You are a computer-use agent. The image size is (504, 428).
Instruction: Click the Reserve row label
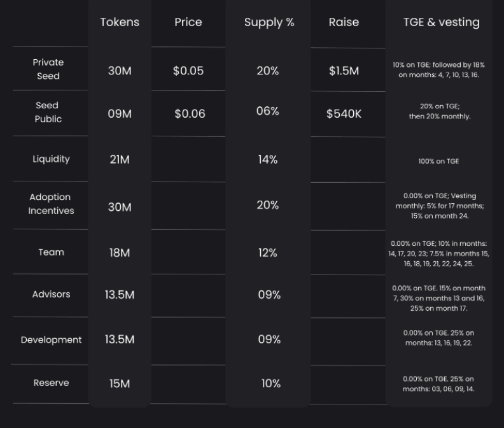point(51,383)
